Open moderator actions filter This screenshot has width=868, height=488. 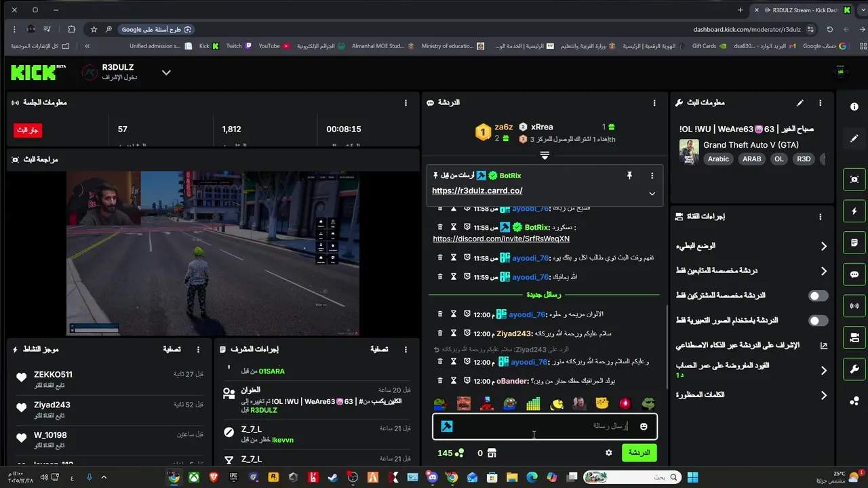coord(379,350)
